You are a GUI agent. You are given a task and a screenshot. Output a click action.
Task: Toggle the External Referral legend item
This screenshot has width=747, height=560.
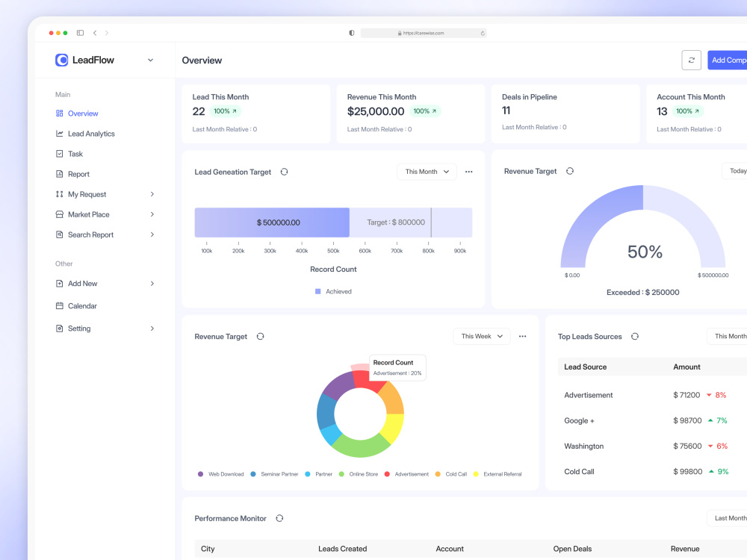click(498, 474)
